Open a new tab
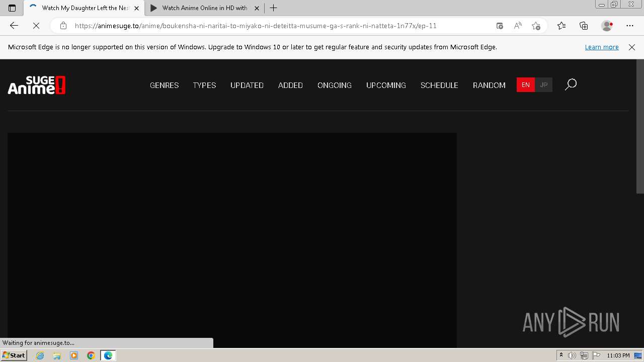The width and height of the screenshot is (644, 362). click(273, 8)
